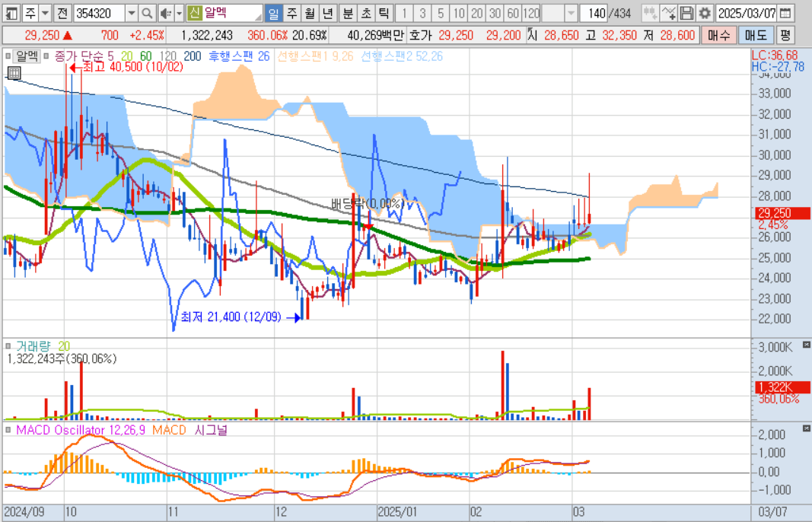
Task: Open chart settings gear icon
Action: [704, 13]
